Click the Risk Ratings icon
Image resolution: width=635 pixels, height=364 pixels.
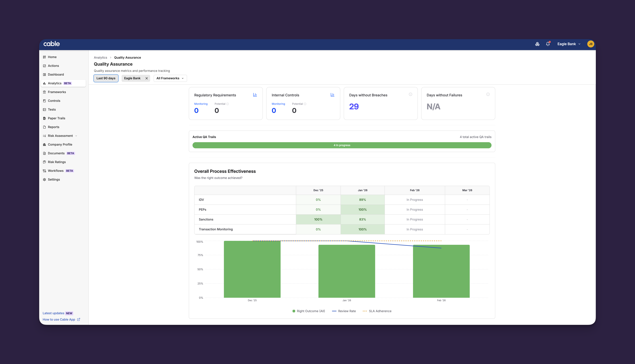coord(44,162)
